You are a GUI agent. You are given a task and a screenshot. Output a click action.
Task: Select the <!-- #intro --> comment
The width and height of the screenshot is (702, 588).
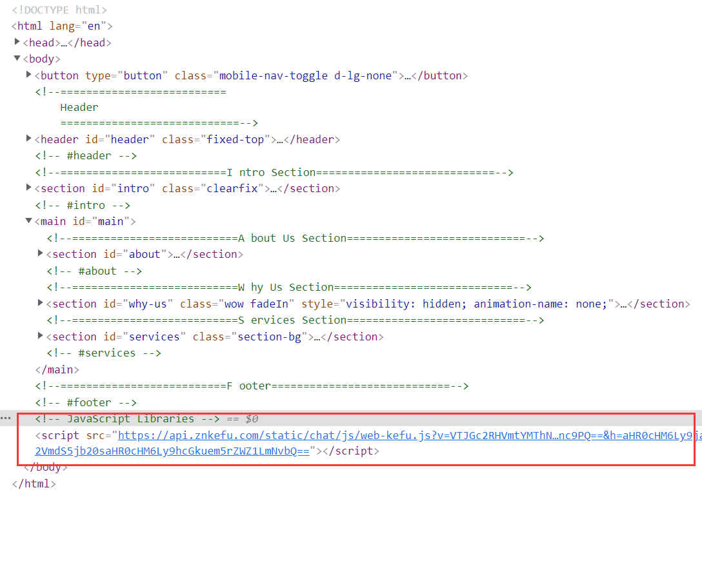click(x=83, y=206)
